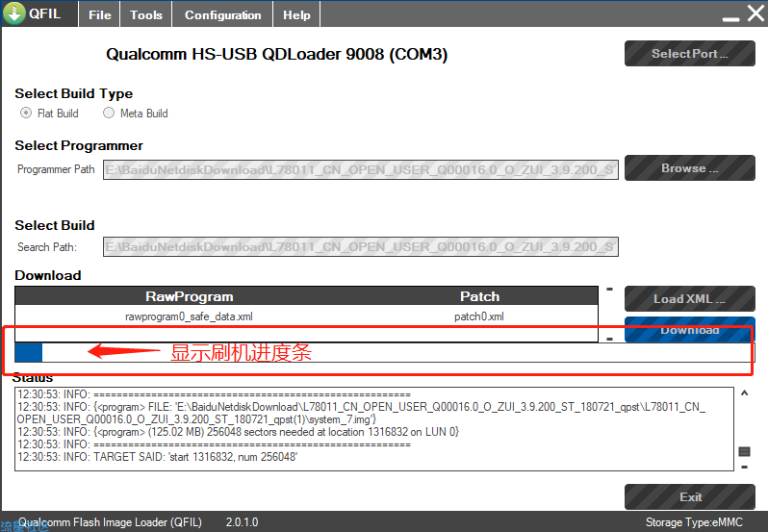Click the minus icon above the XML table
This screenshot has height=532, width=768.
tap(610, 290)
